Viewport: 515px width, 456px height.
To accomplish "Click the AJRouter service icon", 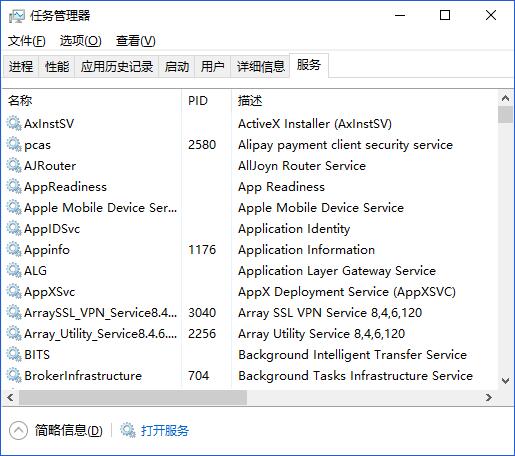I will tap(14, 166).
